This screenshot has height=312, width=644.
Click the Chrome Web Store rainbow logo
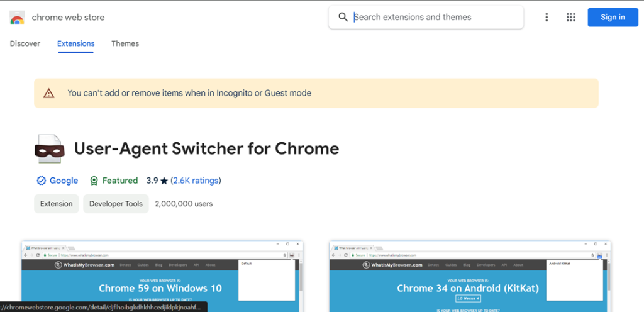[x=17, y=18]
